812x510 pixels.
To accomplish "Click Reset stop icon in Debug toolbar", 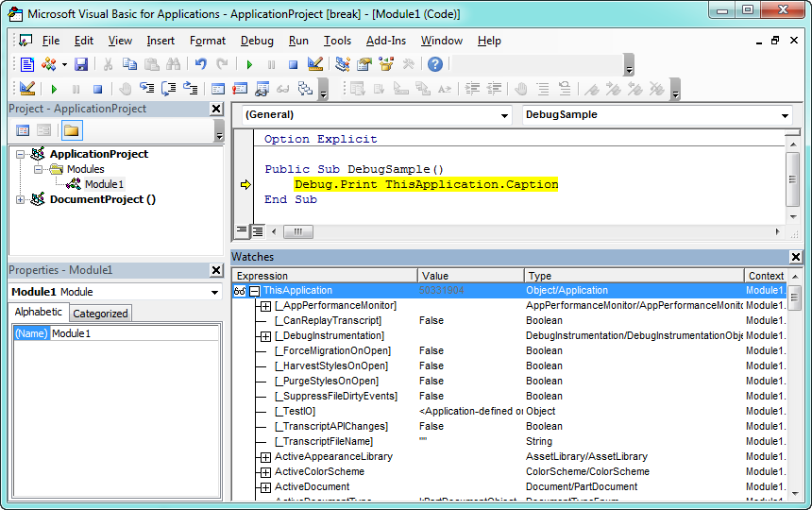I will pos(97,90).
